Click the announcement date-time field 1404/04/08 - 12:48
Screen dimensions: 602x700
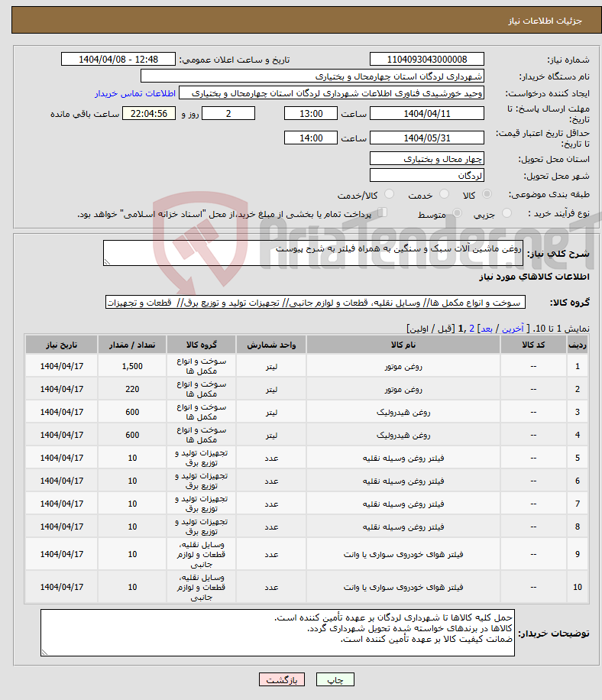118,60
